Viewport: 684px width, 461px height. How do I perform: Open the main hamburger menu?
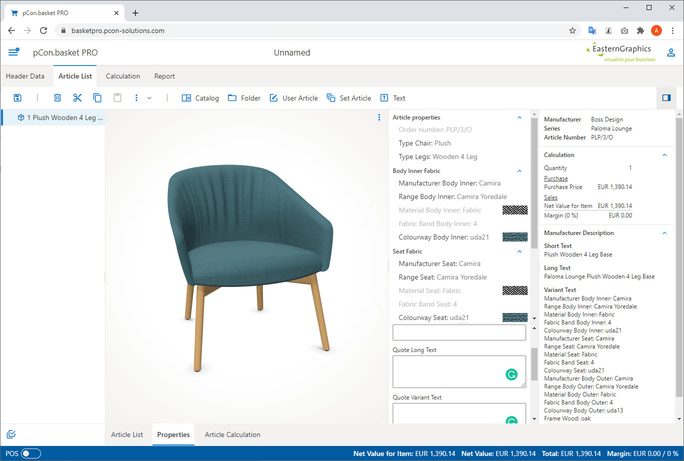[x=14, y=52]
